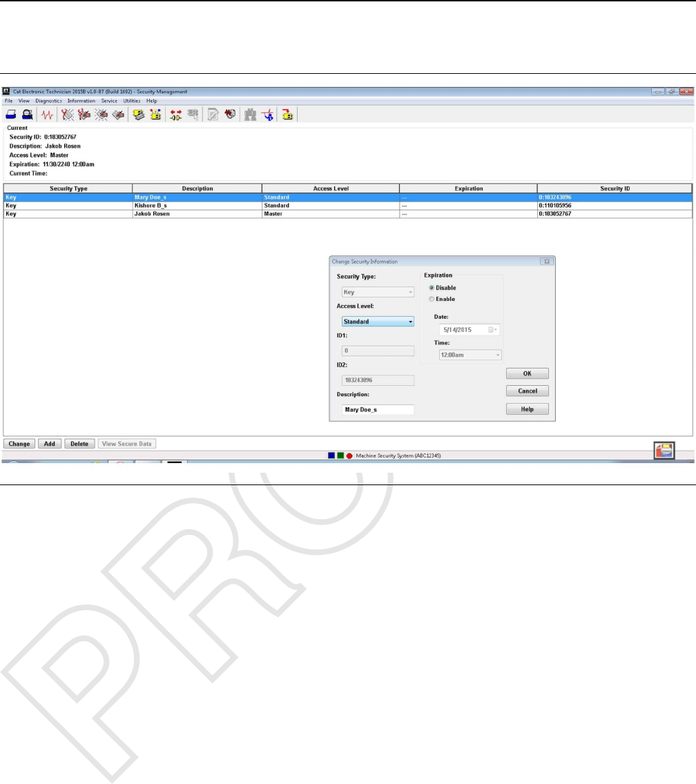Click the disabled View Secure Data button

[x=126, y=444]
